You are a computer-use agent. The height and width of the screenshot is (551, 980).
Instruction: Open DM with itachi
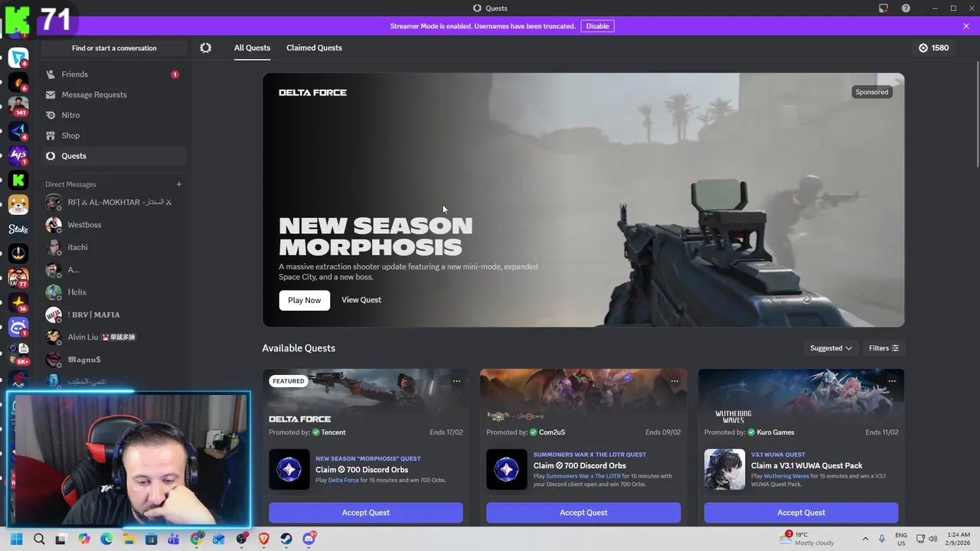113,247
